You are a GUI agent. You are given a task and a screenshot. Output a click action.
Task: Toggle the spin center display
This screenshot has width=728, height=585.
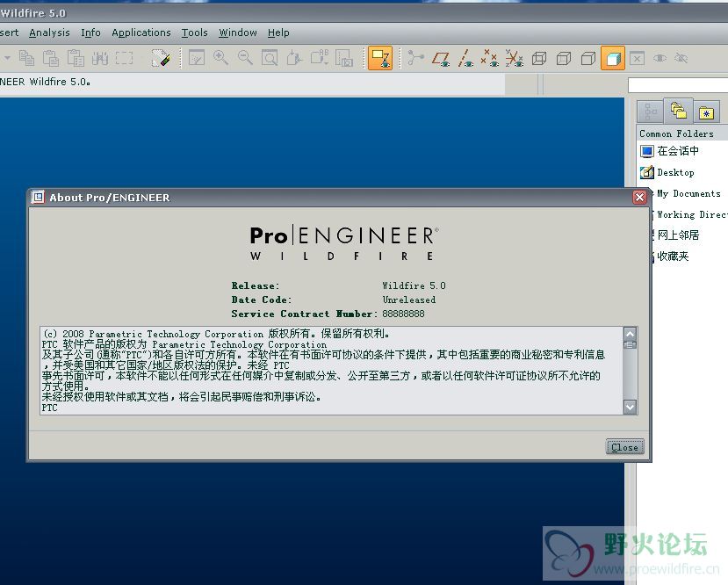tap(380, 58)
